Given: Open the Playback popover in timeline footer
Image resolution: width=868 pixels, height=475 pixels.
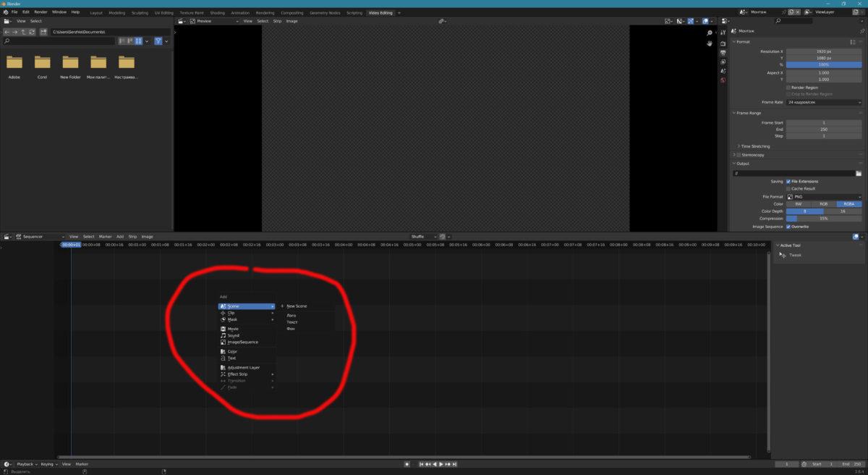Looking at the screenshot, I should (x=26, y=464).
